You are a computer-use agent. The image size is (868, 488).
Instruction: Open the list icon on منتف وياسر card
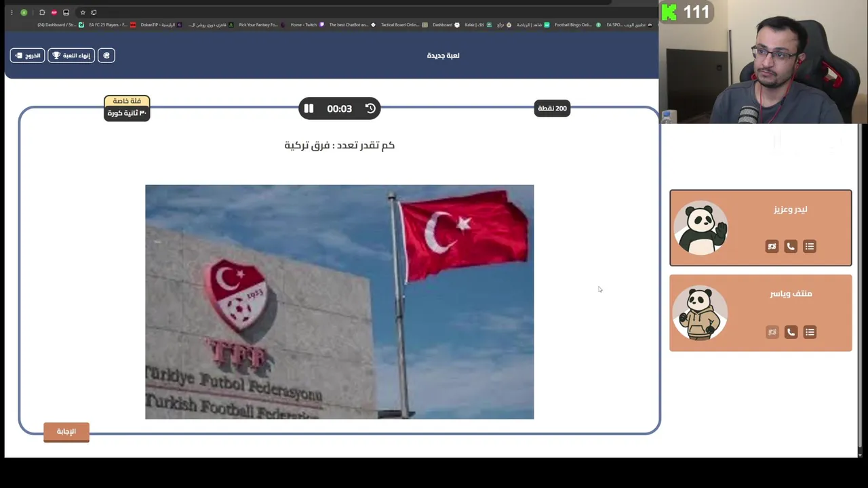(810, 332)
